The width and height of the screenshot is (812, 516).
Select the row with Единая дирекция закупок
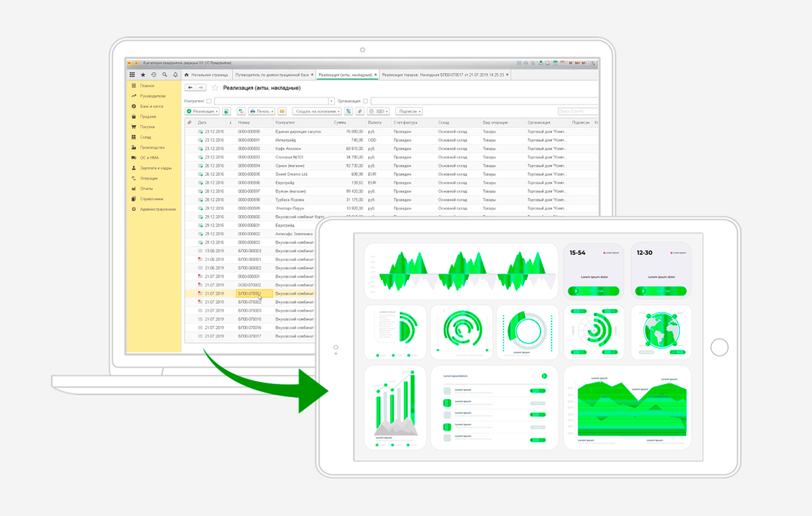point(392,131)
